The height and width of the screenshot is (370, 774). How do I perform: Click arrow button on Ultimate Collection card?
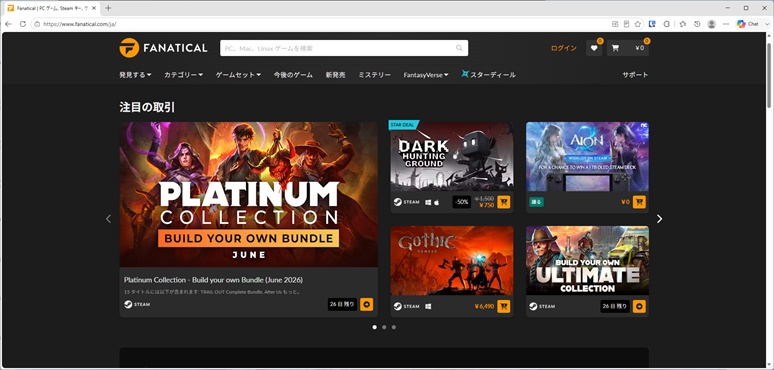point(639,306)
